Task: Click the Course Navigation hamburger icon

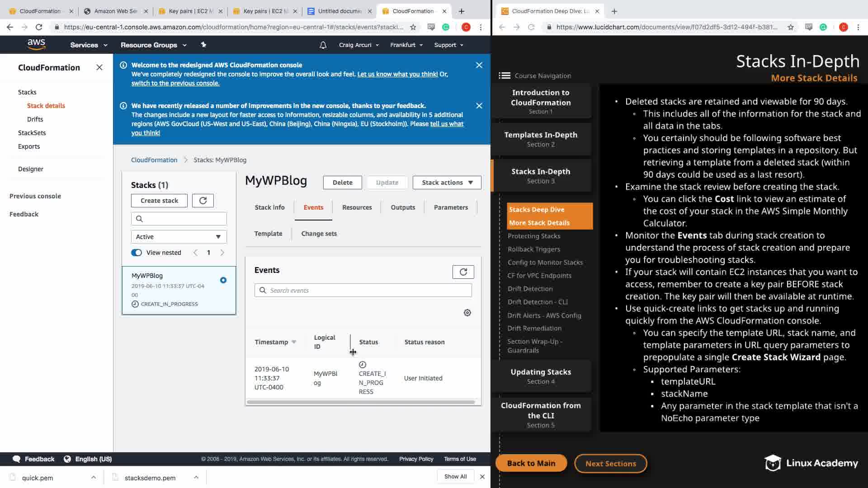Action: point(505,76)
